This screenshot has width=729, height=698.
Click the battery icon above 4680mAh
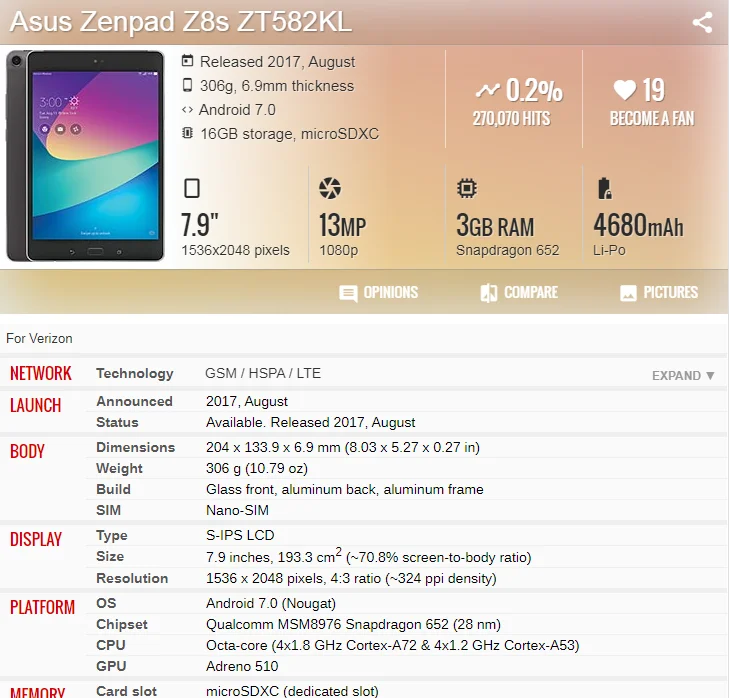(x=604, y=188)
